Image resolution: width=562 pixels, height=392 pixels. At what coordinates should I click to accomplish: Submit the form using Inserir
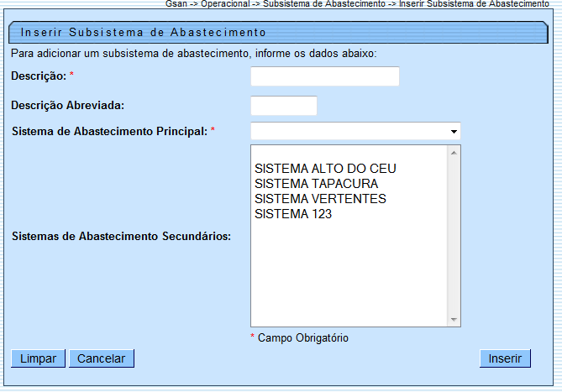[505, 359]
